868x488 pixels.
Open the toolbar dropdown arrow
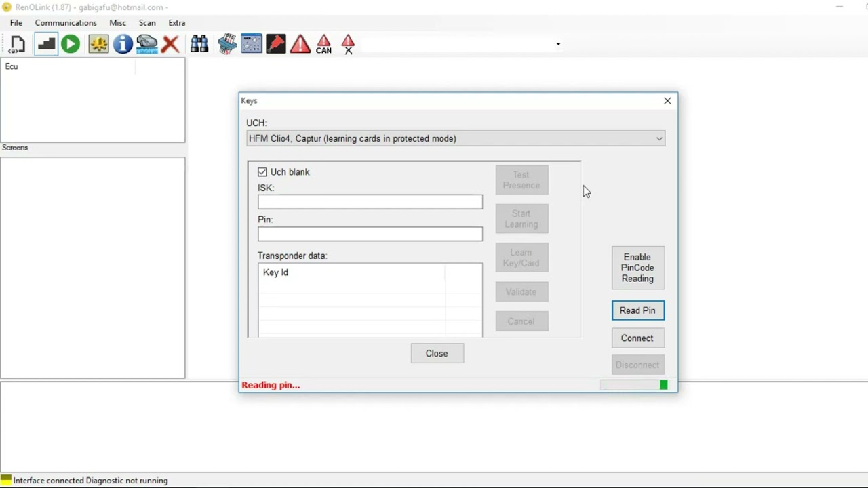click(x=558, y=45)
